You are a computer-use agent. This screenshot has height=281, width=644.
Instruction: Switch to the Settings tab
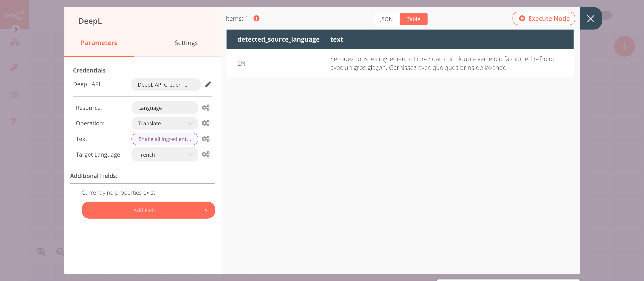(x=186, y=42)
